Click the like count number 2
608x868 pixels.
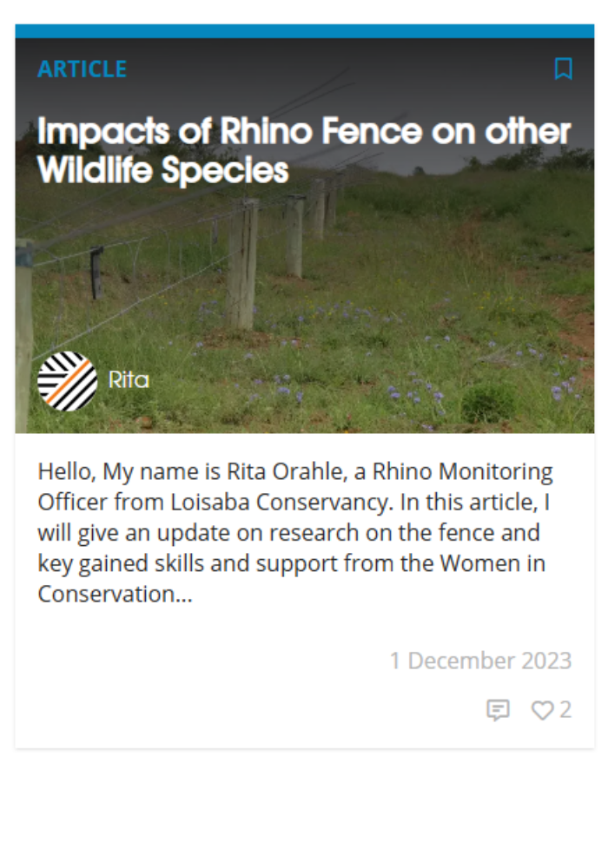pos(565,710)
